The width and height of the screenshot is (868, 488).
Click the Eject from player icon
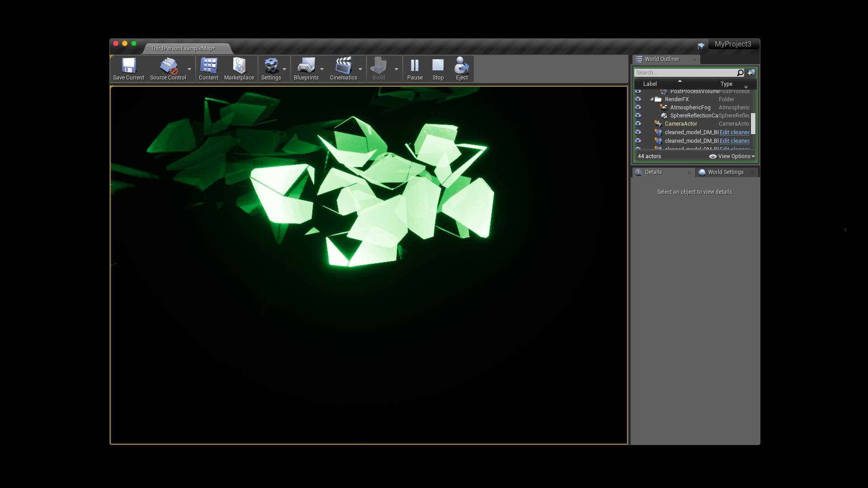click(x=462, y=66)
